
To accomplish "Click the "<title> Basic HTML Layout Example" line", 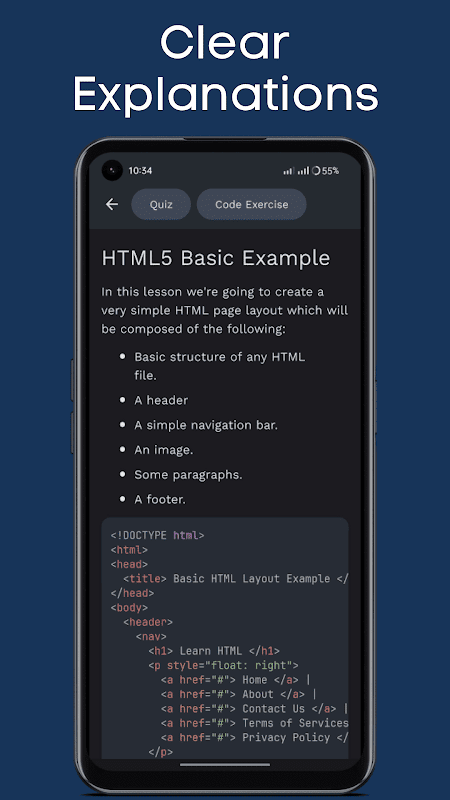I will 236,579.
